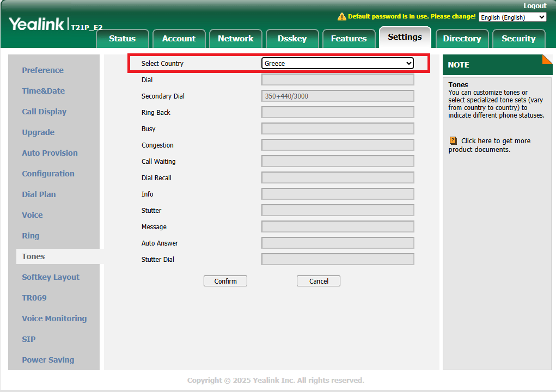Image resolution: width=556 pixels, height=392 pixels.
Task: Click the Ring Back tone field
Action: (338, 113)
